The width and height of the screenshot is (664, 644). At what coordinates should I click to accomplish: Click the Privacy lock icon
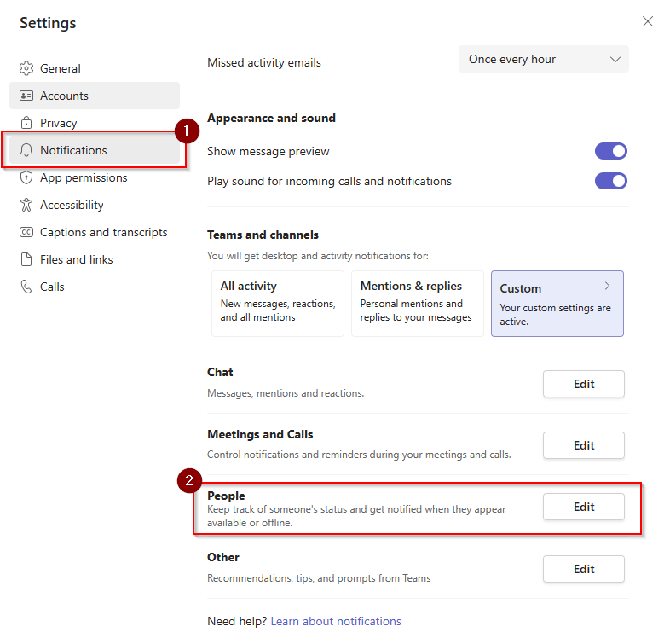click(26, 123)
